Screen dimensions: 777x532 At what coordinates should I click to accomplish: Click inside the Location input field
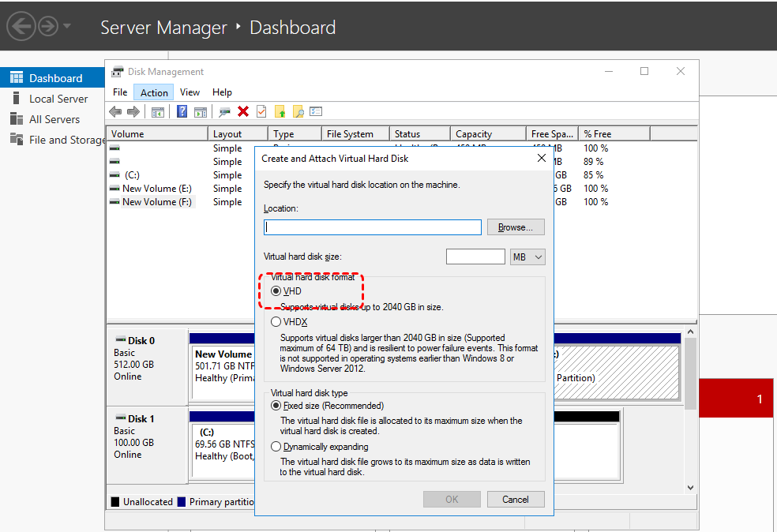(372, 227)
